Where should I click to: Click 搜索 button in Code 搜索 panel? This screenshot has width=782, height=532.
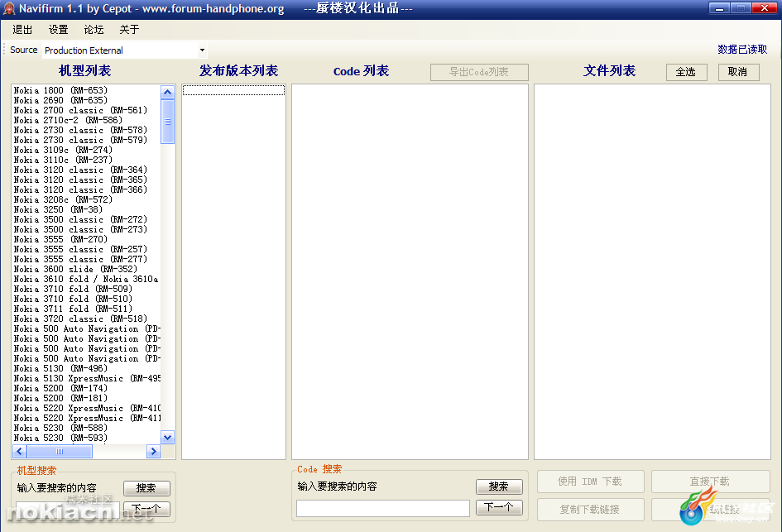pos(499,486)
